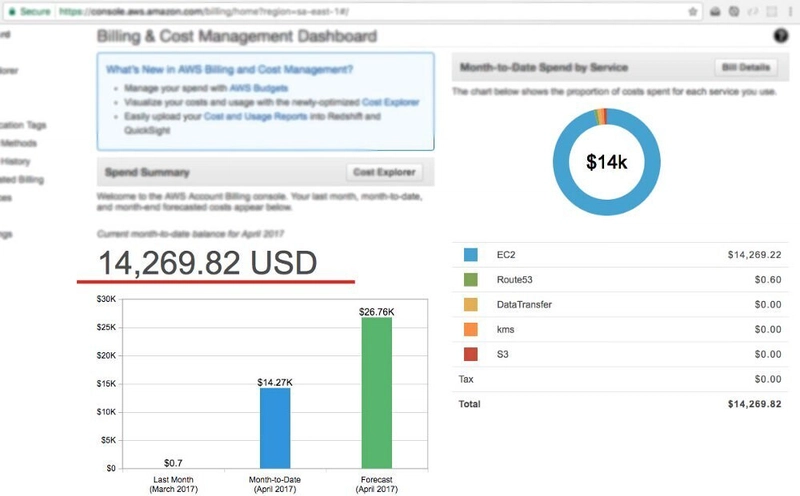The width and height of the screenshot is (800, 496).
Task: Follow the Cost Explorer link in What's New
Action: tap(390, 102)
